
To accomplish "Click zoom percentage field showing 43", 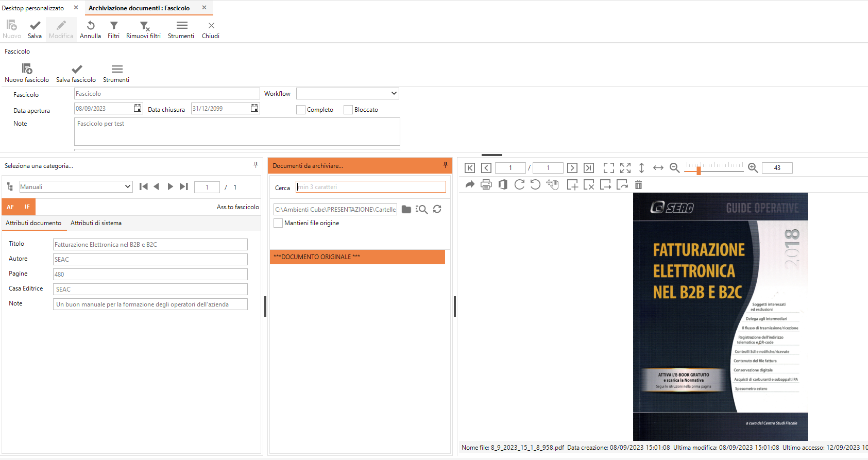I will (777, 168).
